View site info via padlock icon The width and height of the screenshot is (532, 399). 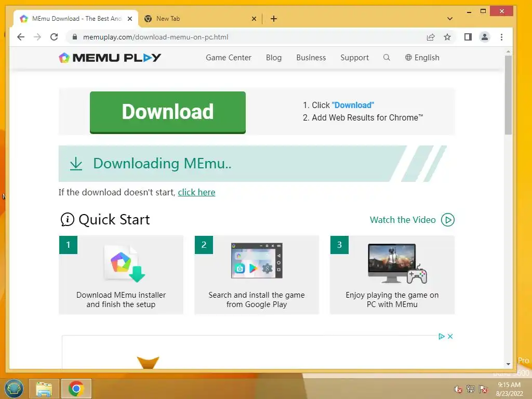click(75, 37)
